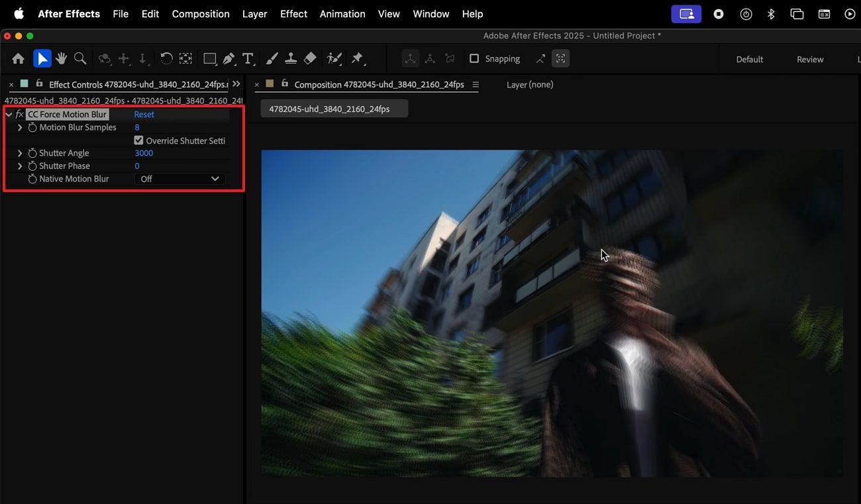Open the Composition panel hamburger menu

(x=476, y=84)
